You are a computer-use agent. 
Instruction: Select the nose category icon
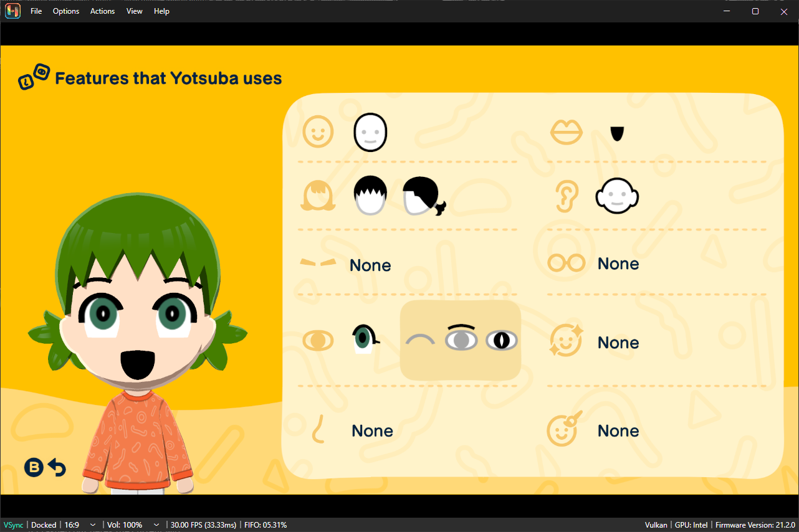318,429
